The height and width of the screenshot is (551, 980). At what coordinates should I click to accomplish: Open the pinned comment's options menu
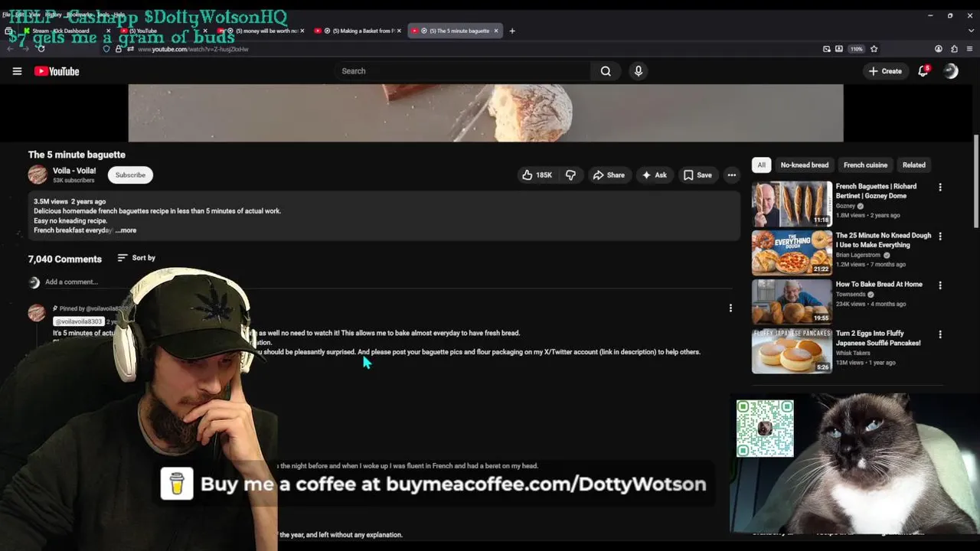730,308
